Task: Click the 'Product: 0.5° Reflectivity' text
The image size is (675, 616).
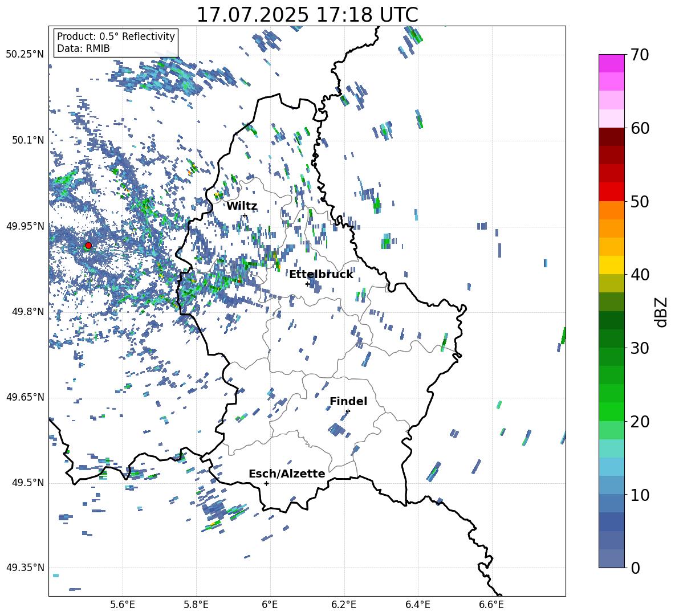Action: 116,36
